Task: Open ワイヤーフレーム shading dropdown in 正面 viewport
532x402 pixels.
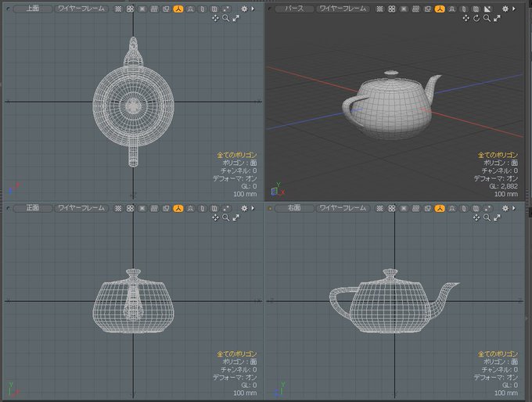Action: tap(81, 208)
